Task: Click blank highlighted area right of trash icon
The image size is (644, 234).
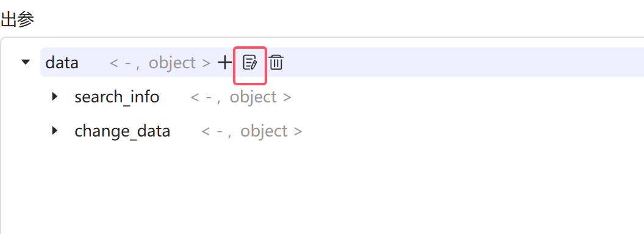Action: click(464, 62)
